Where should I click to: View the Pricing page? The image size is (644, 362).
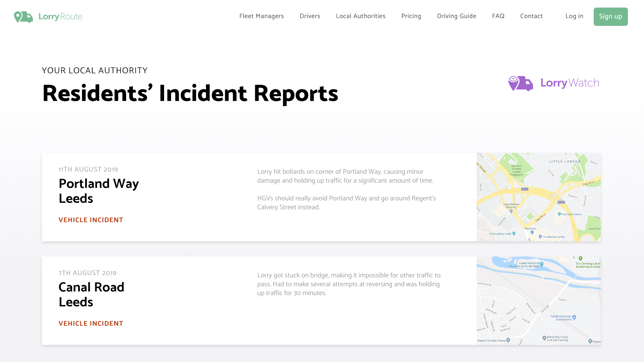411,16
